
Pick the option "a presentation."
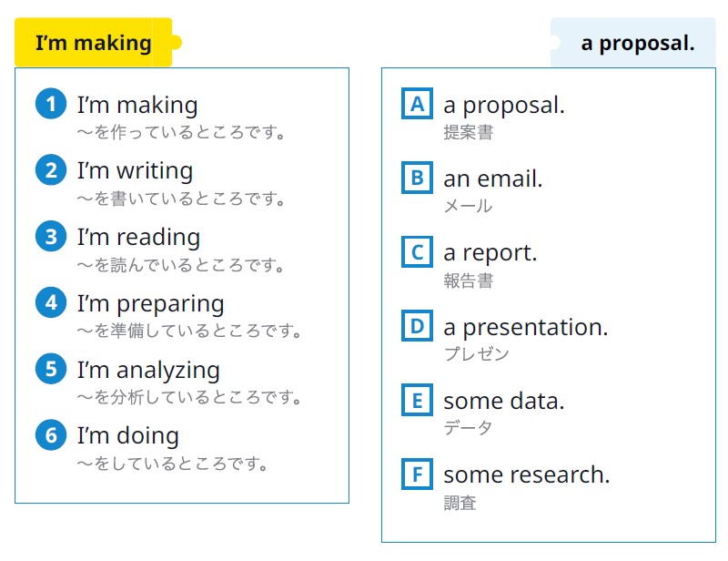526,327
